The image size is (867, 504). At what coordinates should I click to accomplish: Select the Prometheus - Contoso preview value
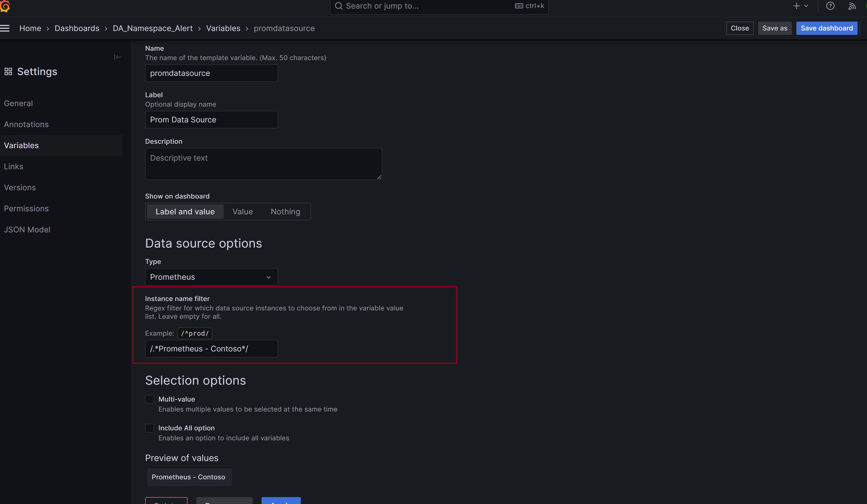(x=189, y=477)
